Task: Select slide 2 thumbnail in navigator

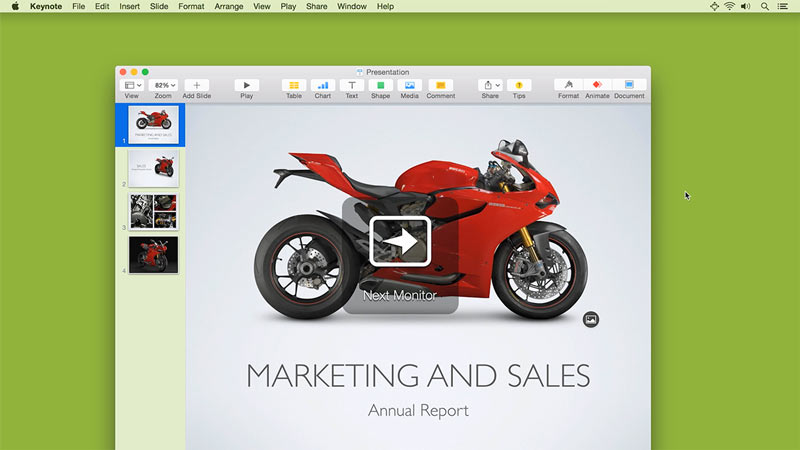Action: click(154, 168)
